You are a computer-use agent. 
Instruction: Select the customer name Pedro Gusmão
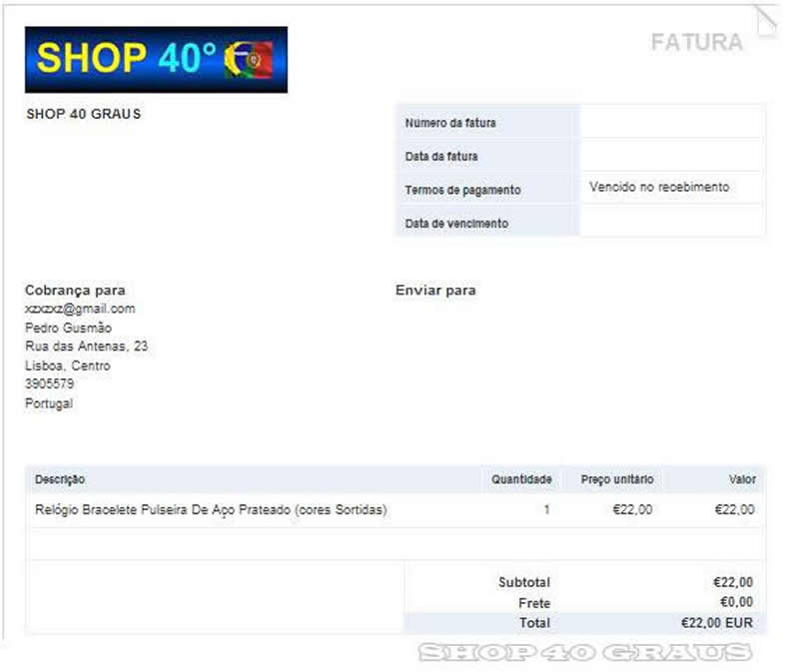(68, 328)
